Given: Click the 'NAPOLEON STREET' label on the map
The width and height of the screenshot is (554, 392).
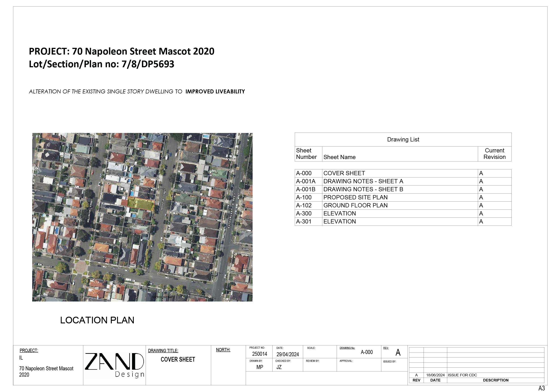Looking at the screenshot, I should (163, 199).
